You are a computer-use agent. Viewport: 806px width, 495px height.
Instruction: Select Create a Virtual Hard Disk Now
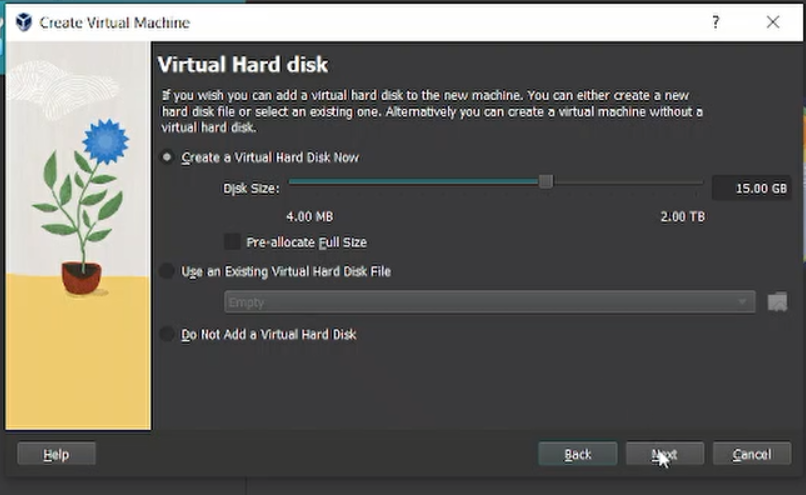click(167, 158)
